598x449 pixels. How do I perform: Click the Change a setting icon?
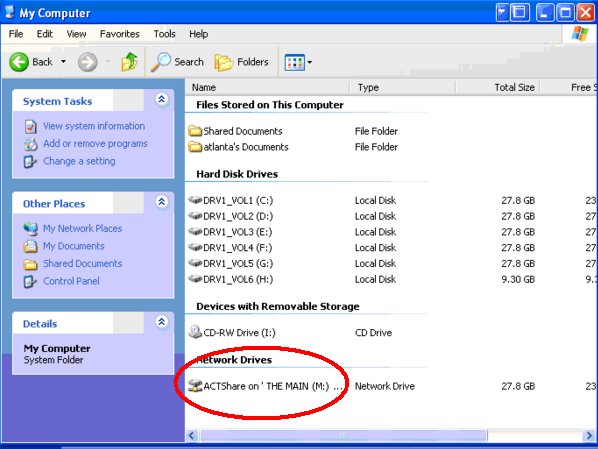(x=31, y=161)
